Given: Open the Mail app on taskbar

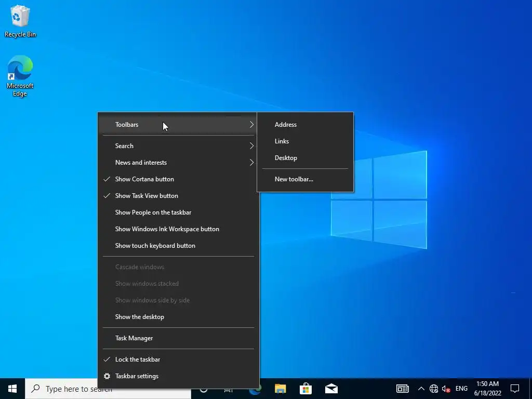Looking at the screenshot, I should pos(331,389).
